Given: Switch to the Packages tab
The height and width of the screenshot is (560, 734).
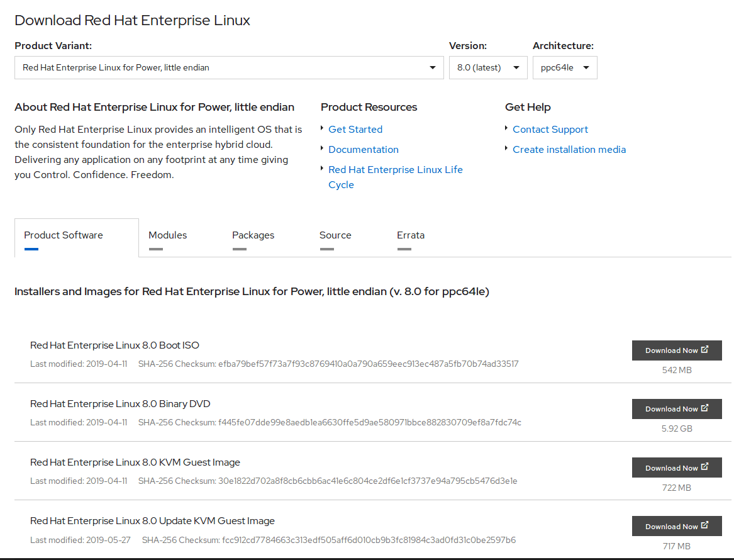Looking at the screenshot, I should pos(253,235).
